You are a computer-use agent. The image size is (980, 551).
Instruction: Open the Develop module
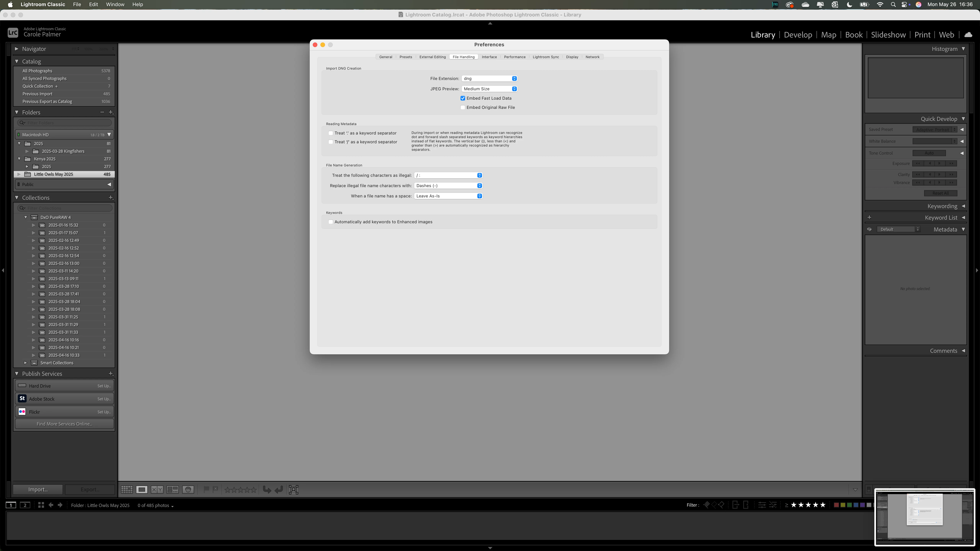[x=798, y=35]
